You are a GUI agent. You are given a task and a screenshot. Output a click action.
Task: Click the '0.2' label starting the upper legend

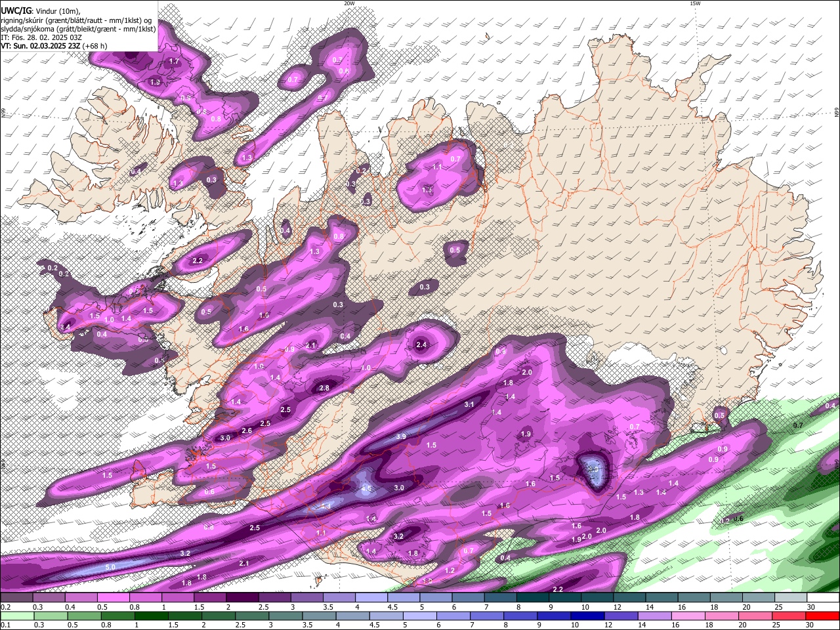5,607
